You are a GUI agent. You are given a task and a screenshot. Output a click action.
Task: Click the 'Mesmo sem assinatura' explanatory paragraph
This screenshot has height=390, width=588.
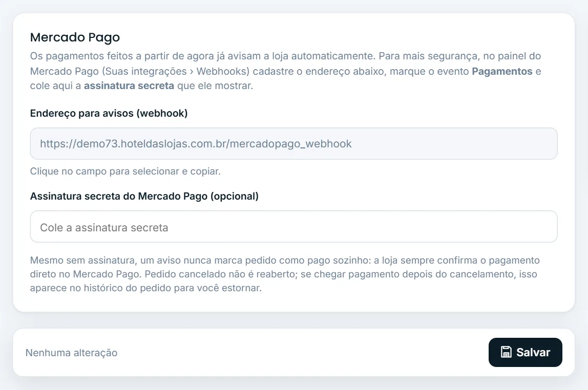coord(285,274)
